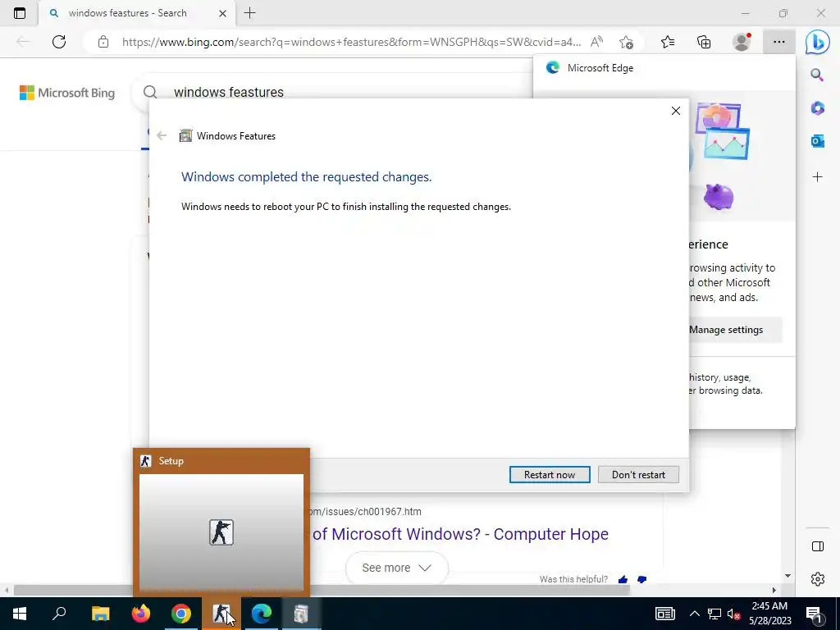
Task: Click the muted volume tray icon
Action: pyautogui.click(x=733, y=614)
